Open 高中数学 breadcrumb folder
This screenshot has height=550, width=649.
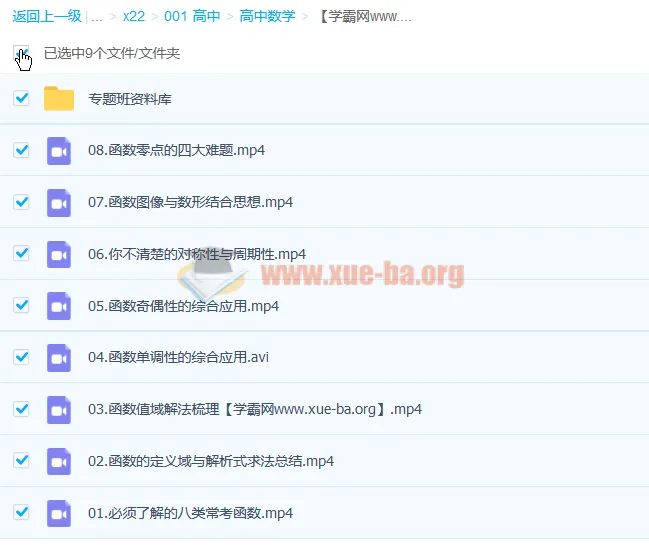[x=267, y=16]
